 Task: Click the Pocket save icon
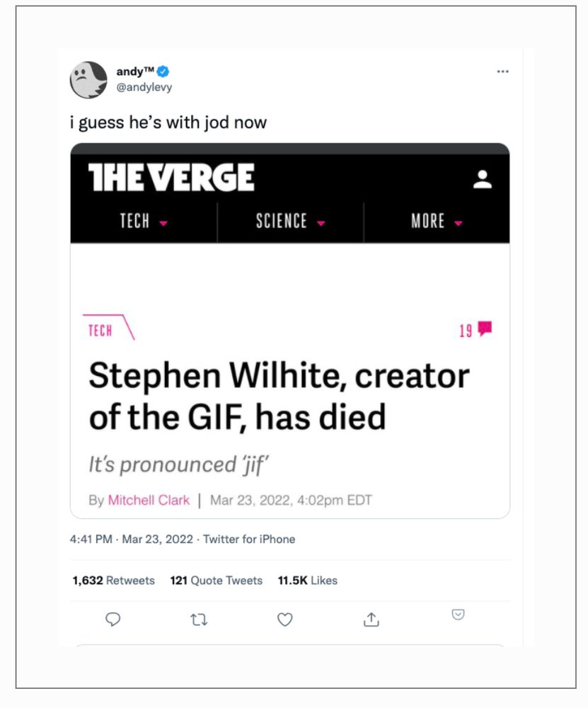coord(458,615)
